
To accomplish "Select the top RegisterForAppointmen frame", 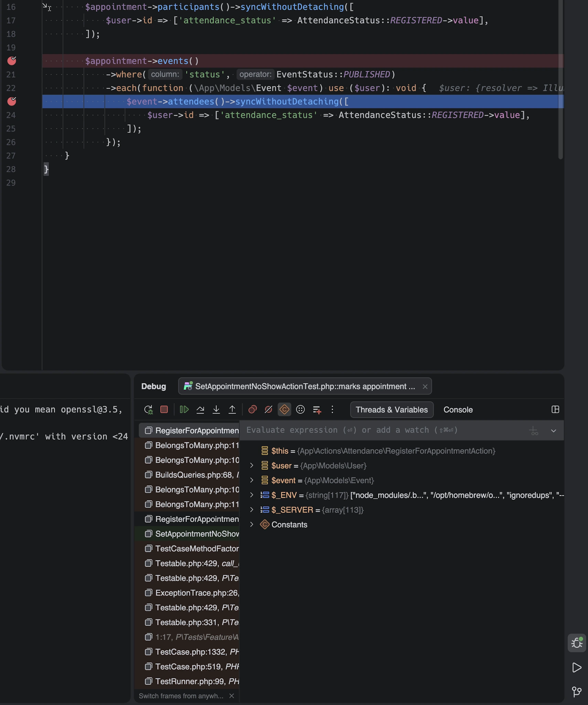I will point(189,431).
